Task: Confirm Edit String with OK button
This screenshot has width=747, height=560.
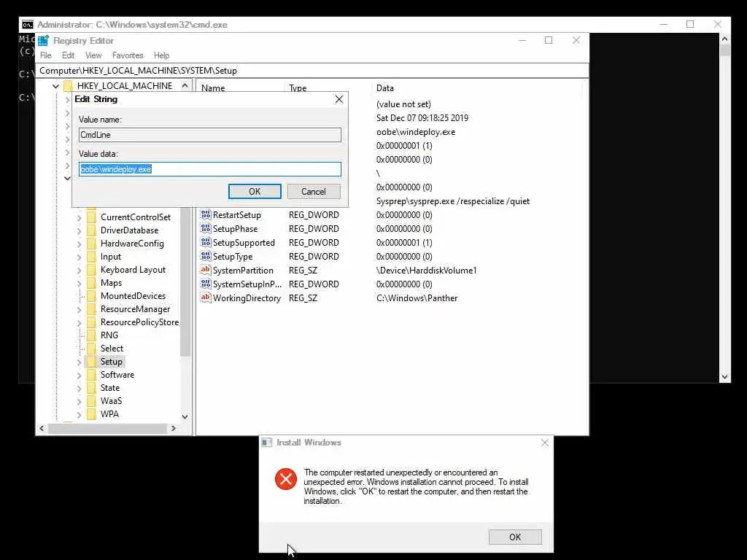Action: click(255, 192)
